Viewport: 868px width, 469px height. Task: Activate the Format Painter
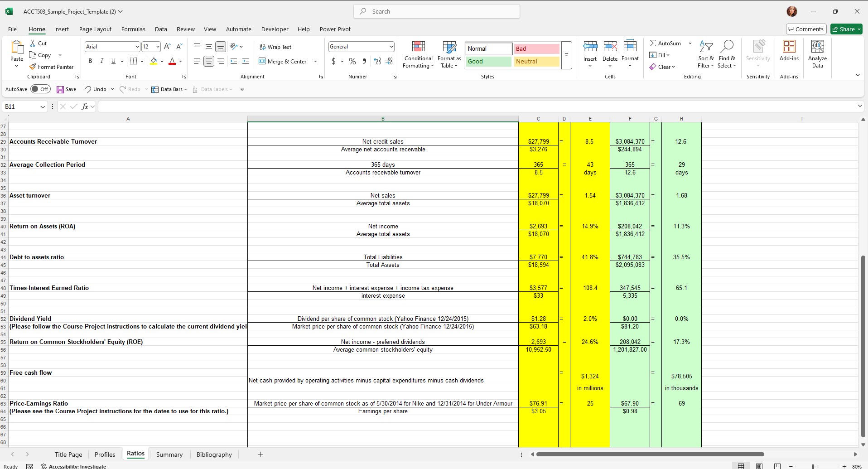[52, 67]
